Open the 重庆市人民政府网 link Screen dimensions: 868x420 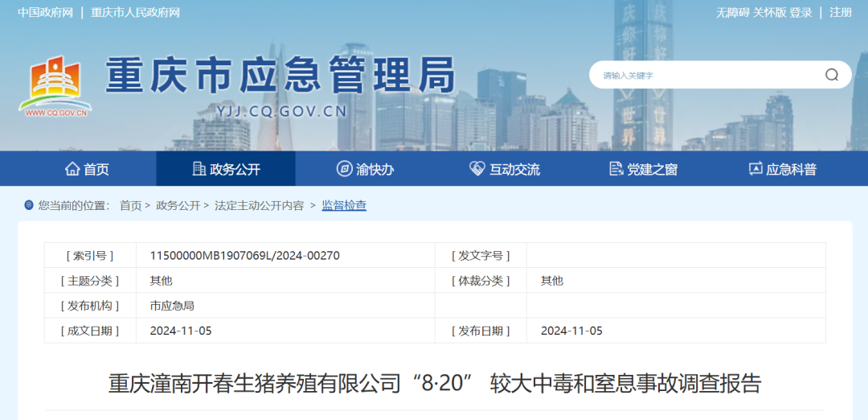135,13
